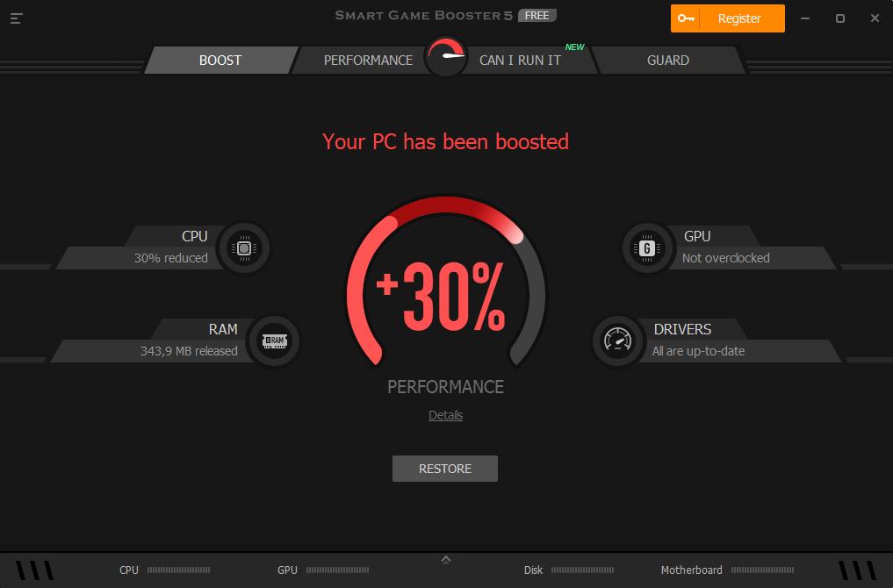The width and height of the screenshot is (893, 588).
Task: Click the CPU temperature bar indicator
Action: (x=178, y=570)
